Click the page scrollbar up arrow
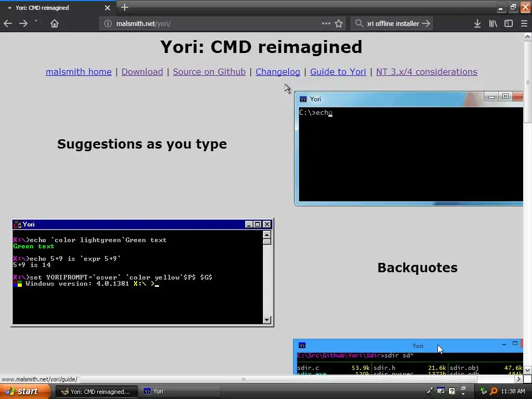The height and width of the screenshot is (399, 532). pos(528,37)
